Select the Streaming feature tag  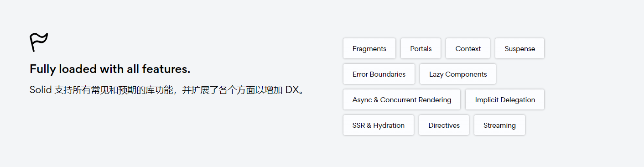[x=499, y=125]
